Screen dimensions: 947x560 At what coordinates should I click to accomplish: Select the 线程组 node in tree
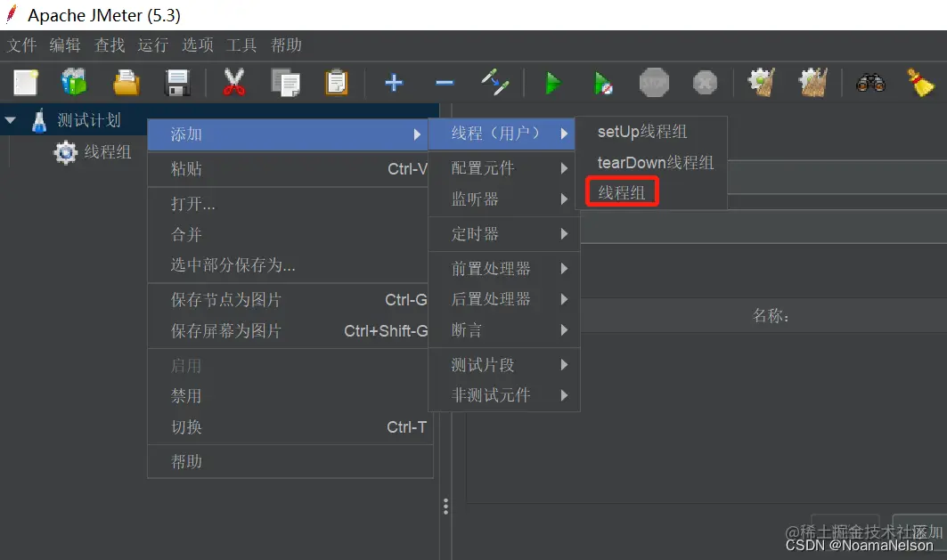pyautogui.click(x=106, y=151)
